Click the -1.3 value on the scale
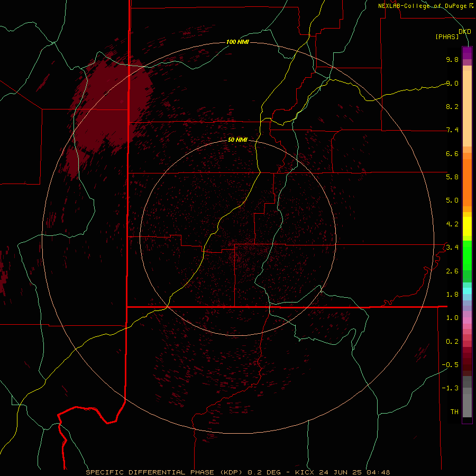The height and width of the screenshot is (476, 476). click(x=450, y=388)
